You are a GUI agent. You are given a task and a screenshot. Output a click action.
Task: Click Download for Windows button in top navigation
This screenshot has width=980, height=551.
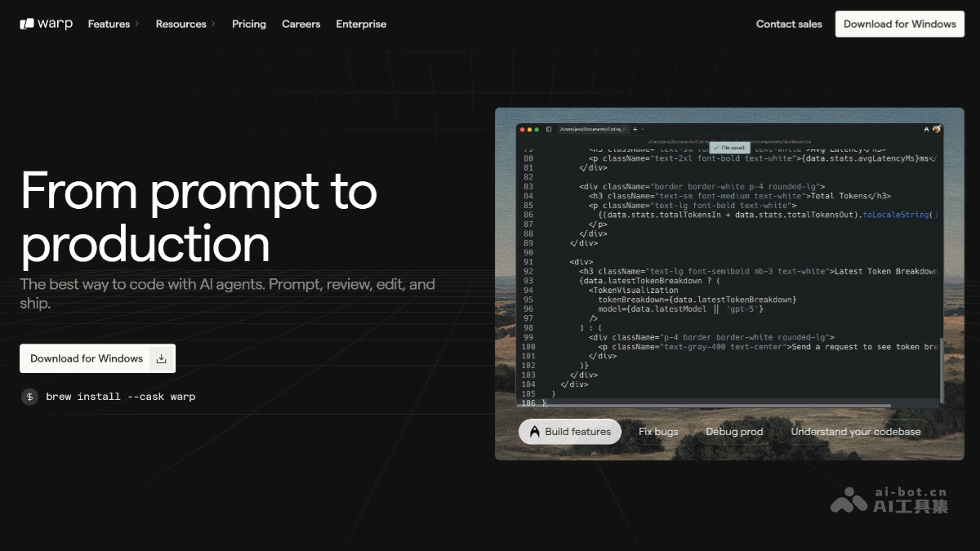tap(899, 24)
